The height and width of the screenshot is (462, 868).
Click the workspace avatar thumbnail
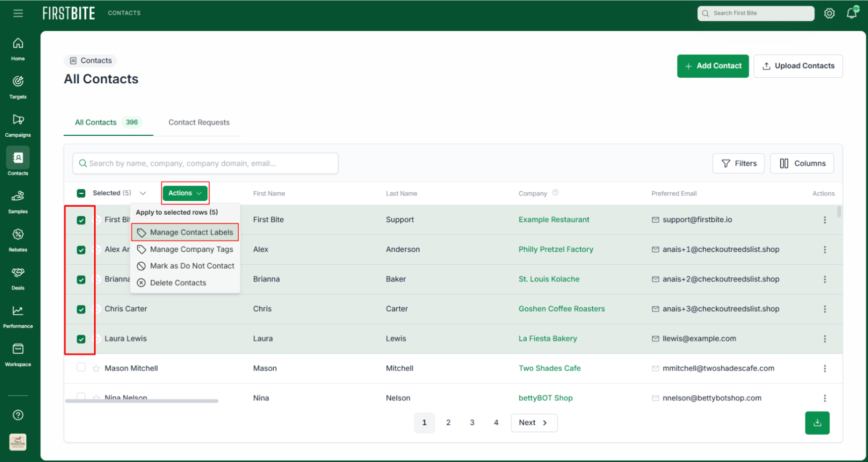click(x=18, y=442)
